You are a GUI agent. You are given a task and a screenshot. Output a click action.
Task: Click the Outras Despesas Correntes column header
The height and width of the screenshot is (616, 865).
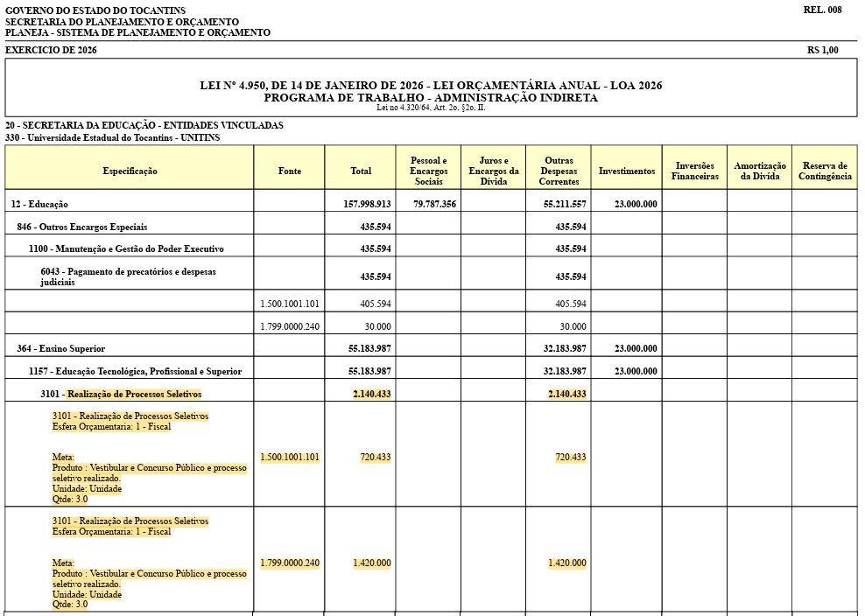pos(558,171)
